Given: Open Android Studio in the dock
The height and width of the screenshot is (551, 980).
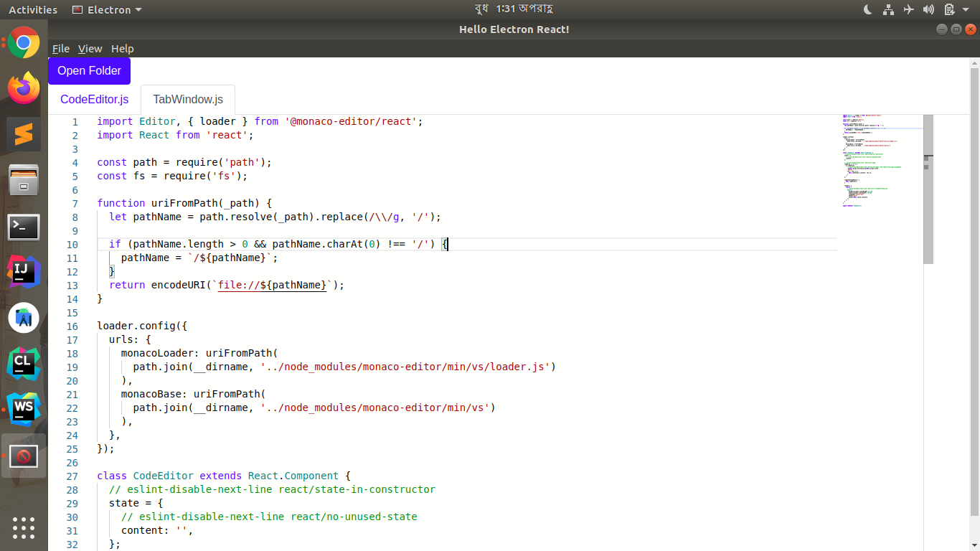Looking at the screenshot, I should [24, 317].
